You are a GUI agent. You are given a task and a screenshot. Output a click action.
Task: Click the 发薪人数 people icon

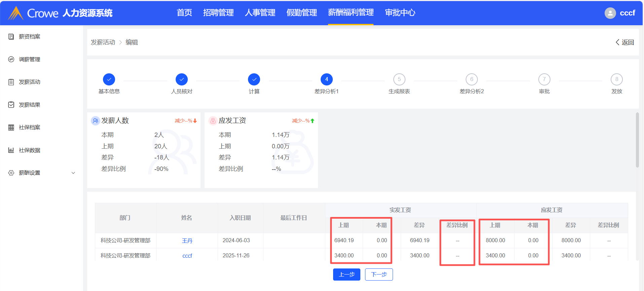pos(96,120)
